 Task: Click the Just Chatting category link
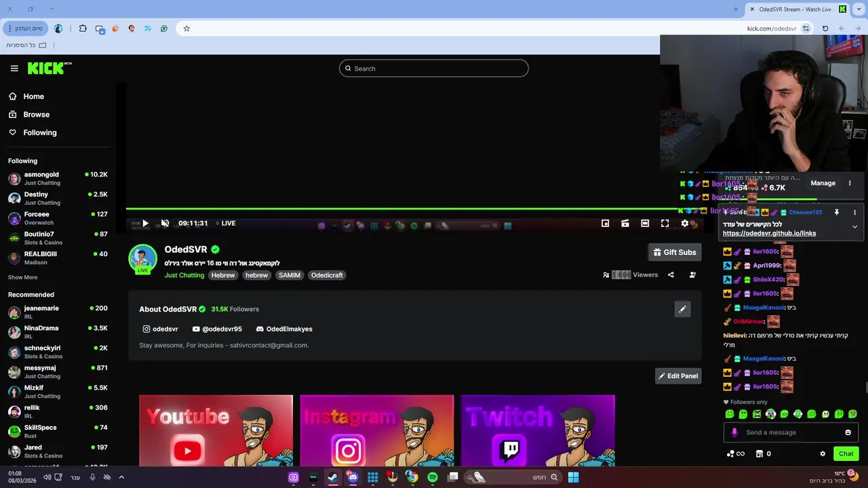pos(184,275)
